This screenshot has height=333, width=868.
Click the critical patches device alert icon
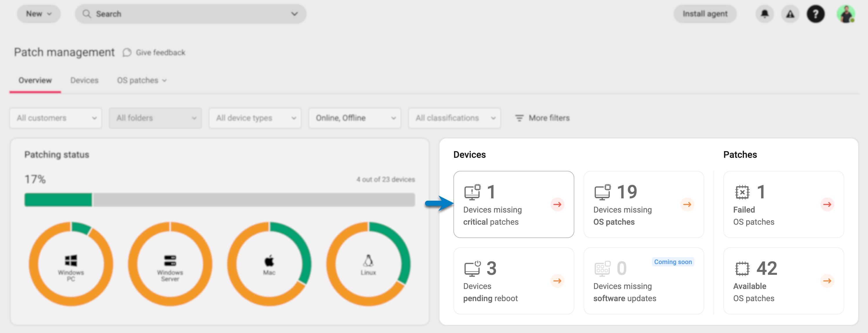tap(472, 192)
